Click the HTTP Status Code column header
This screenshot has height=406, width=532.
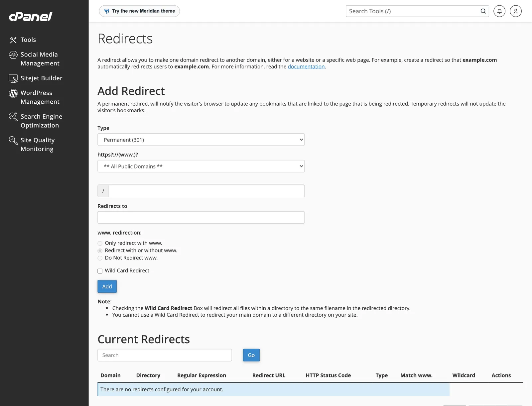tap(328, 375)
